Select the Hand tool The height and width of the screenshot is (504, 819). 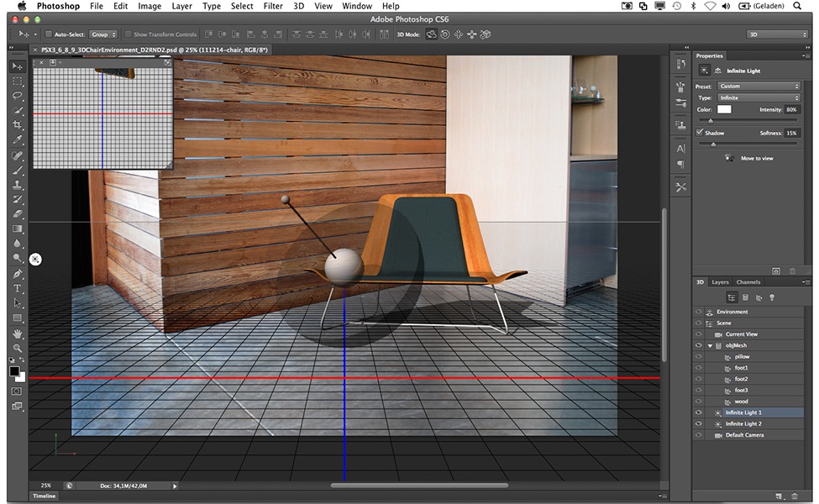[18, 333]
